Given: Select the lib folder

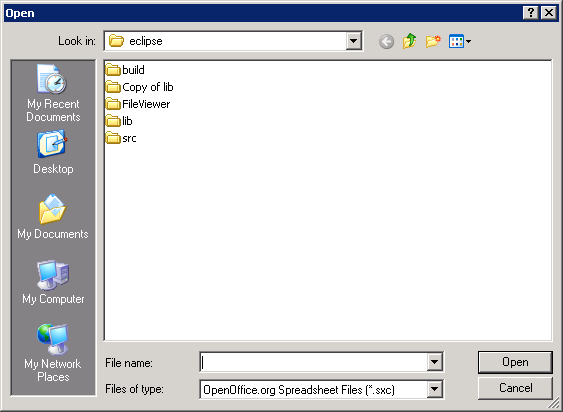Looking at the screenshot, I should 119,121.
